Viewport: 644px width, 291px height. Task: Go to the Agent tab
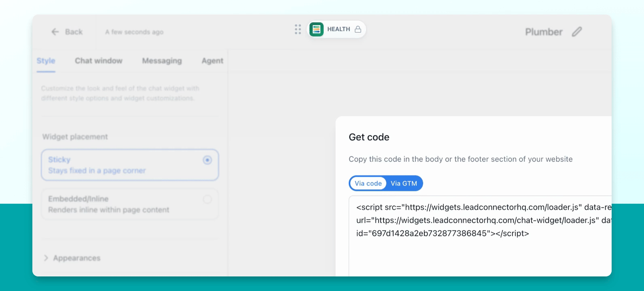212,61
